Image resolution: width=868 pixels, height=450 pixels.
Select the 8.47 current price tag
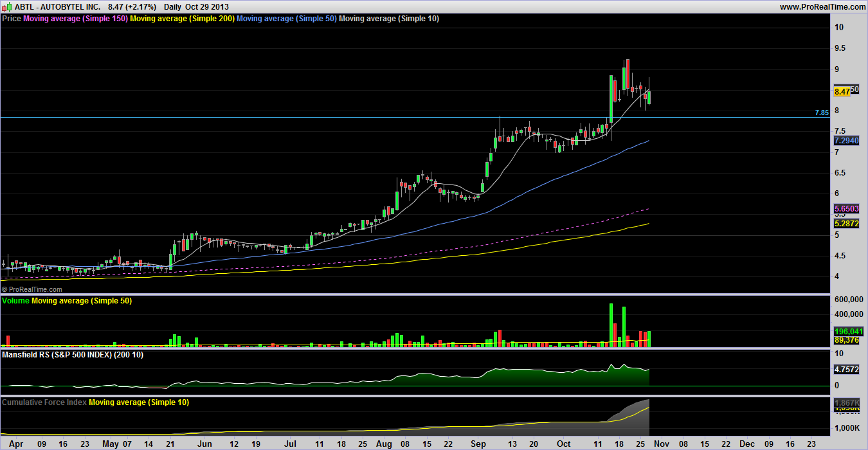coord(842,92)
